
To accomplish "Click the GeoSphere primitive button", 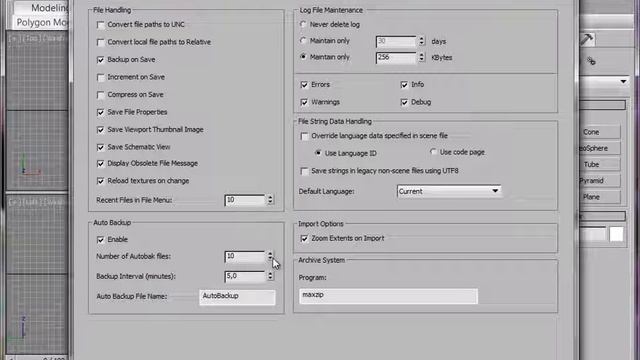I will (x=600, y=149).
